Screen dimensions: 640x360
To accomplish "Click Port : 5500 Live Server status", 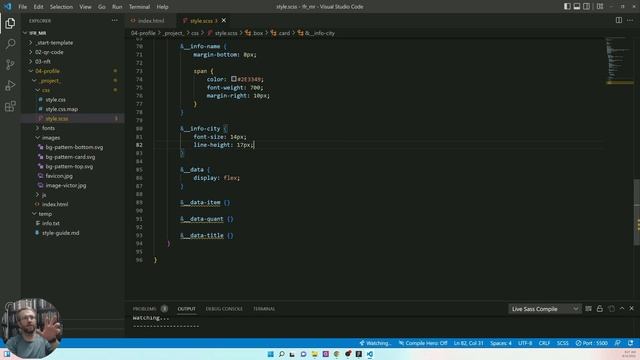I will 591,343.
